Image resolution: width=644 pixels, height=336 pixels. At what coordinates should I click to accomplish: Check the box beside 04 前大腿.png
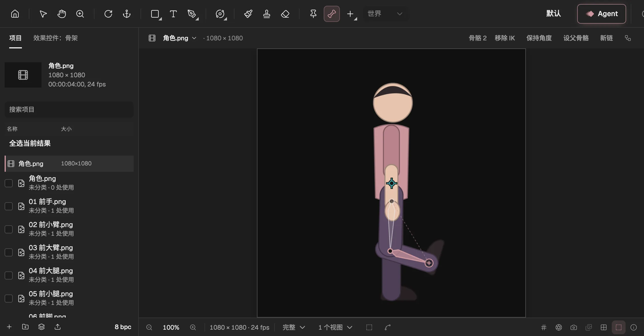point(9,275)
